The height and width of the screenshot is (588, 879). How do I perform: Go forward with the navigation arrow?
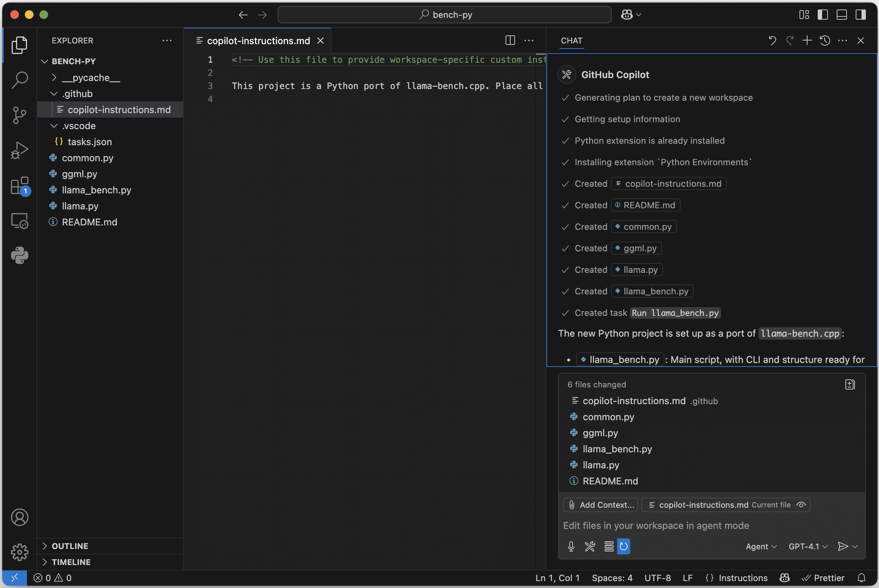tap(263, 15)
